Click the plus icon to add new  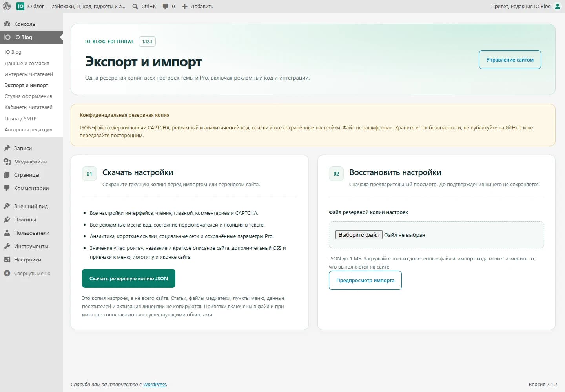(185, 6)
